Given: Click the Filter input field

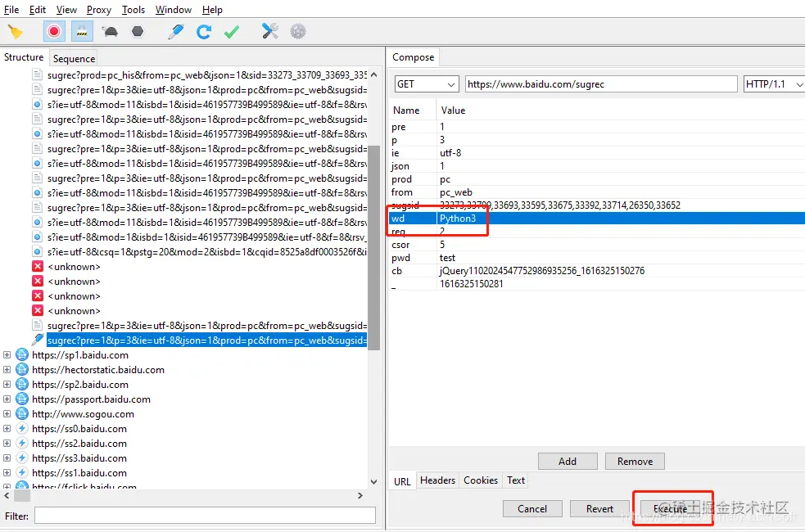Looking at the screenshot, I should pyautogui.click(x=205, y=516).
